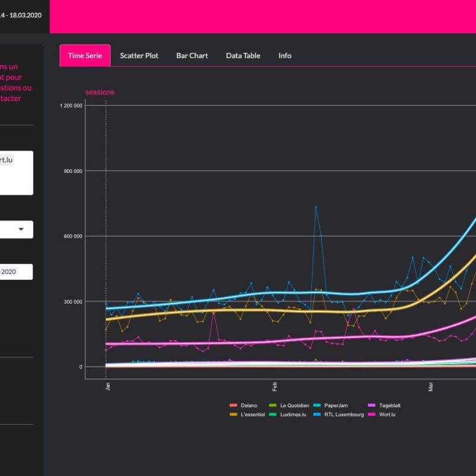This screenshot has height=476, width=476.
Task: Toggle Le Quotidien series in legend
Action: pos(294,405)
